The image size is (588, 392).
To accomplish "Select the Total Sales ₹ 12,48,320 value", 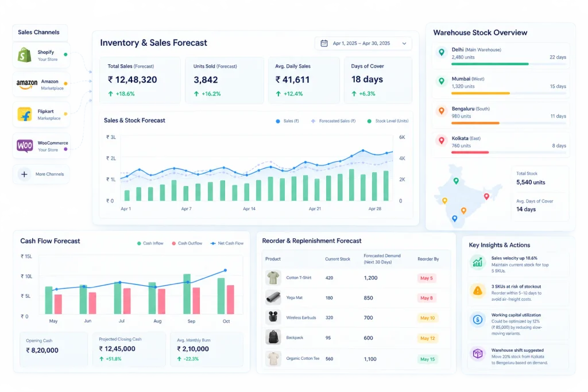I will [x=133, y=80].
